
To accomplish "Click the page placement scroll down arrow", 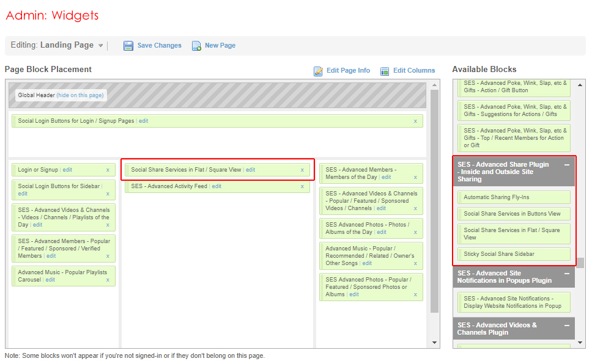I will pos(434,343).
